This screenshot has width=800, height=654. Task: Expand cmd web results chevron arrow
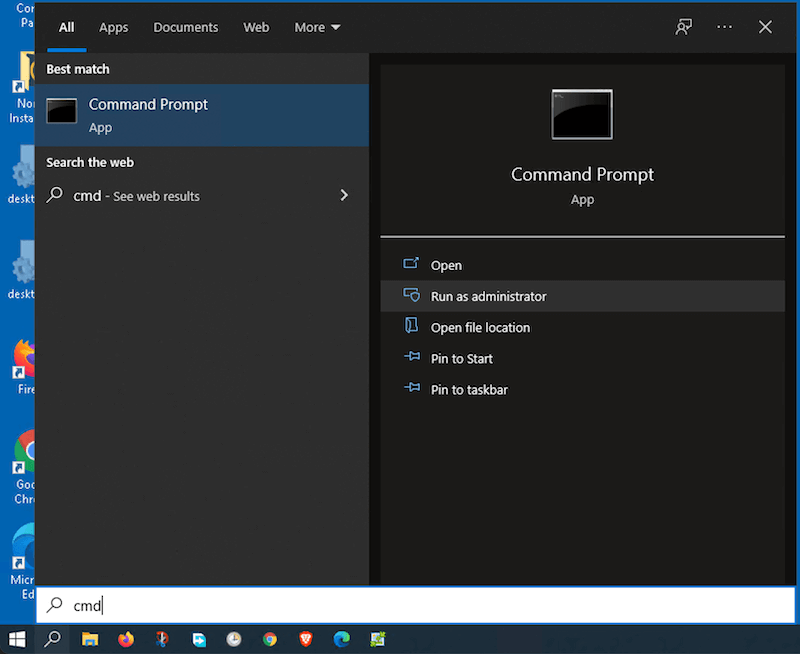pos(344,195)
